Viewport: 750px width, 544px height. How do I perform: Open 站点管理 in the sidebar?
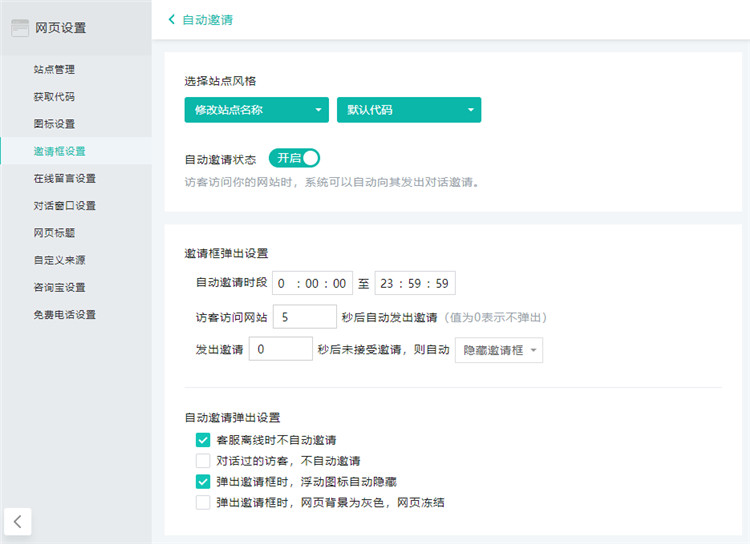pyautogui.click(x=54, y=70)
